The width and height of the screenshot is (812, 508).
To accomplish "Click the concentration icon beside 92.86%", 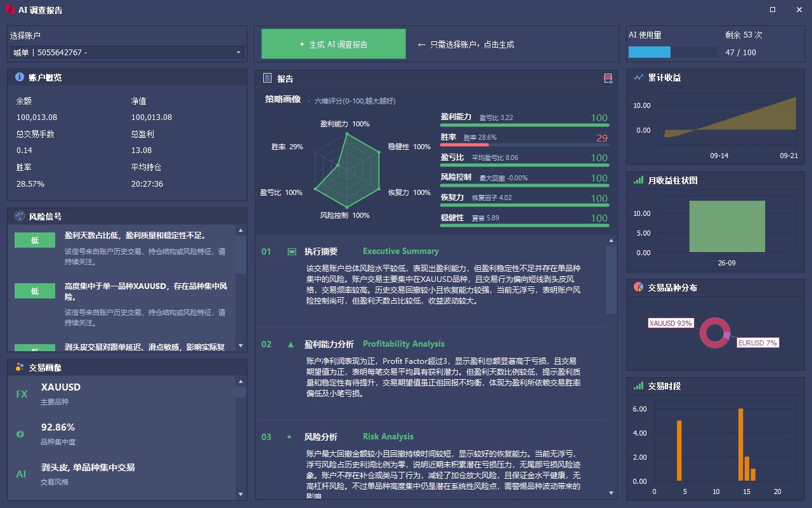I will pos(20,434).
